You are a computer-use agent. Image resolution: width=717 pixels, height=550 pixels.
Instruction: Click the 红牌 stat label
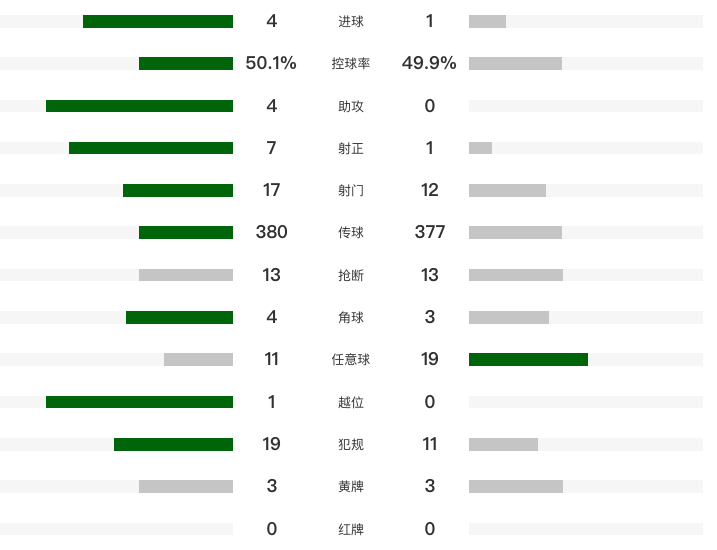click(351, 529)
